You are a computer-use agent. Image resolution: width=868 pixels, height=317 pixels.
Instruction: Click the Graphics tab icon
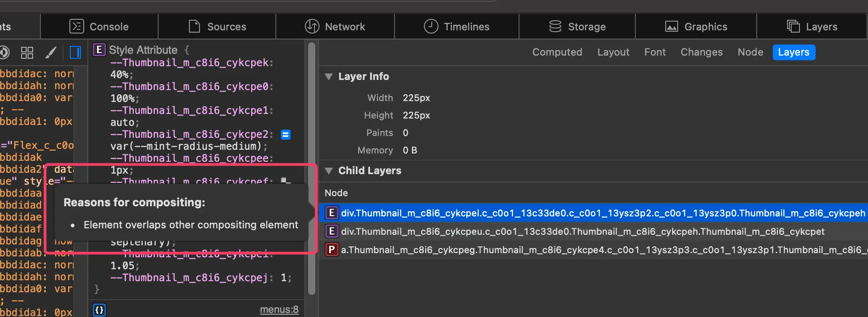672,27
